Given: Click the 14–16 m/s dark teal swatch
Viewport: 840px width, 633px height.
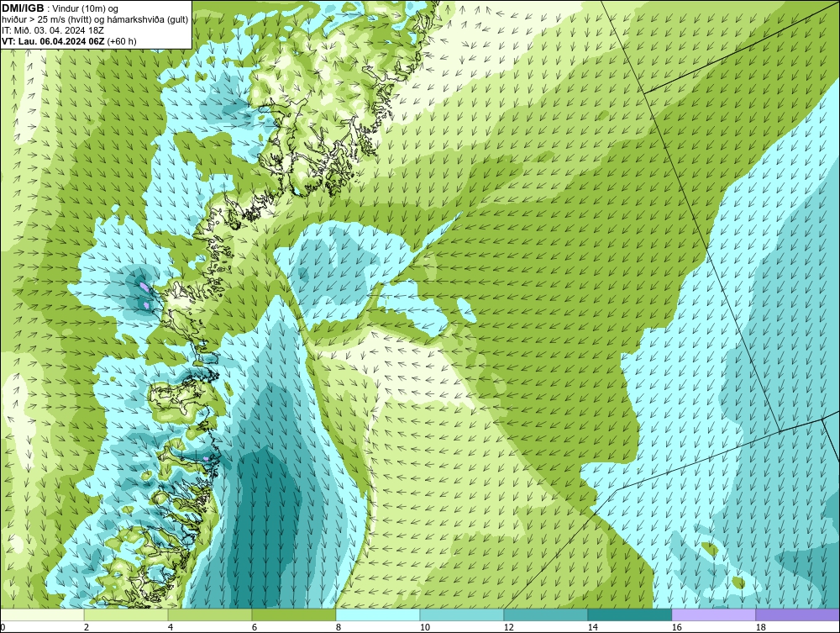Looking at the screenshot, I should click(629, 615).
